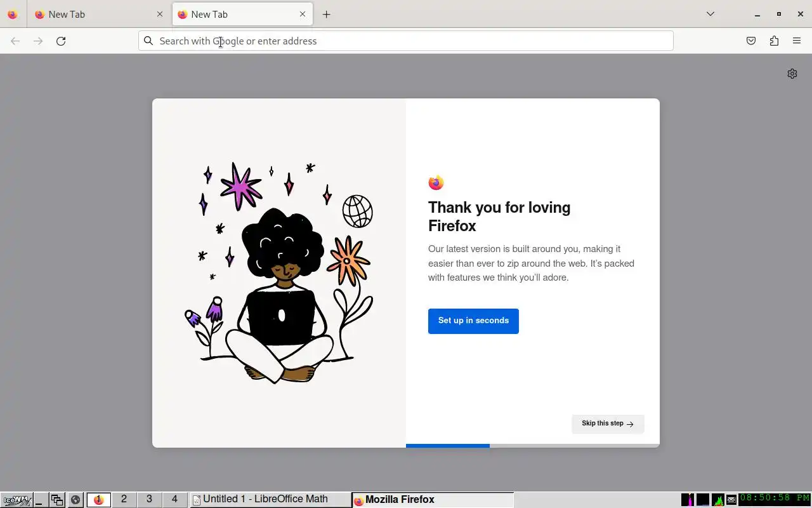Maximize or restore the Firefox window
This screenshot has width=812, height=508.
[779, 14]
